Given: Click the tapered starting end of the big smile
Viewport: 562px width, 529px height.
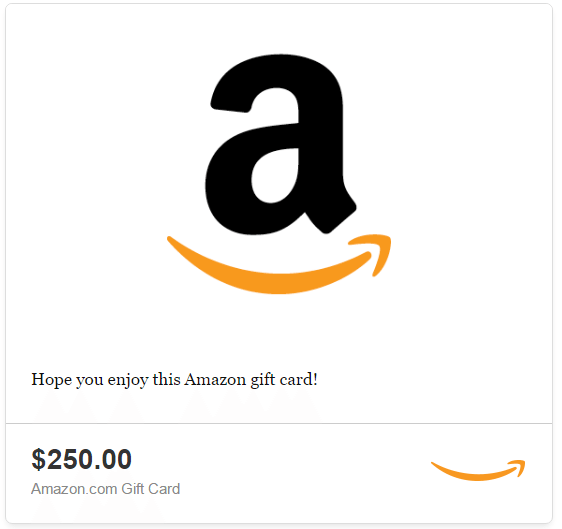Looking at the screenshot, I should pyautogui.click(x=179, y=244).
